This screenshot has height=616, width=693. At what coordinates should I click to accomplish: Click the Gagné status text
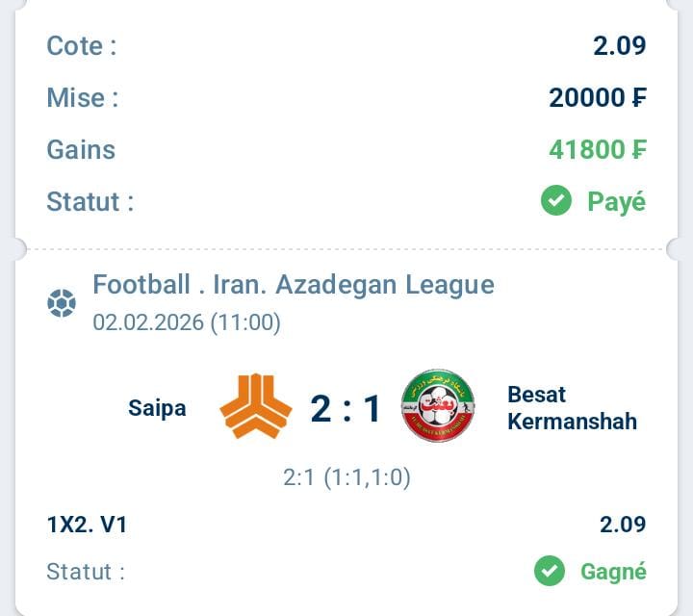pyautogui.click(x=613, y=571)
